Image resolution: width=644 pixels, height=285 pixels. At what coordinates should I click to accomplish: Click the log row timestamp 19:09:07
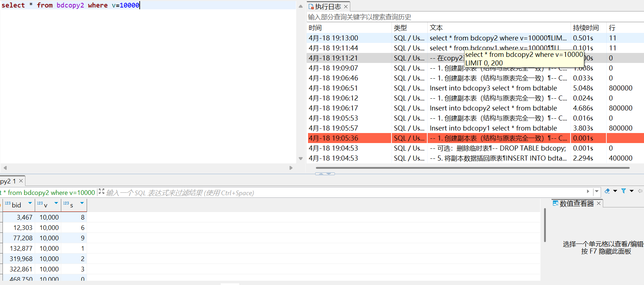(x=333, y=68)
